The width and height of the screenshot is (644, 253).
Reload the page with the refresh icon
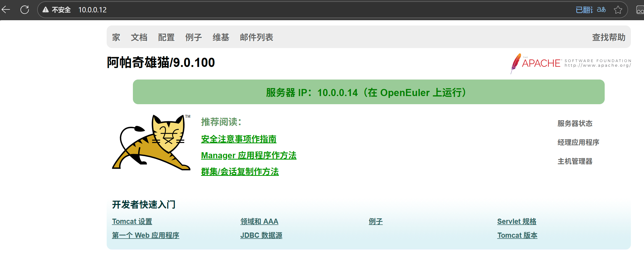25,10
